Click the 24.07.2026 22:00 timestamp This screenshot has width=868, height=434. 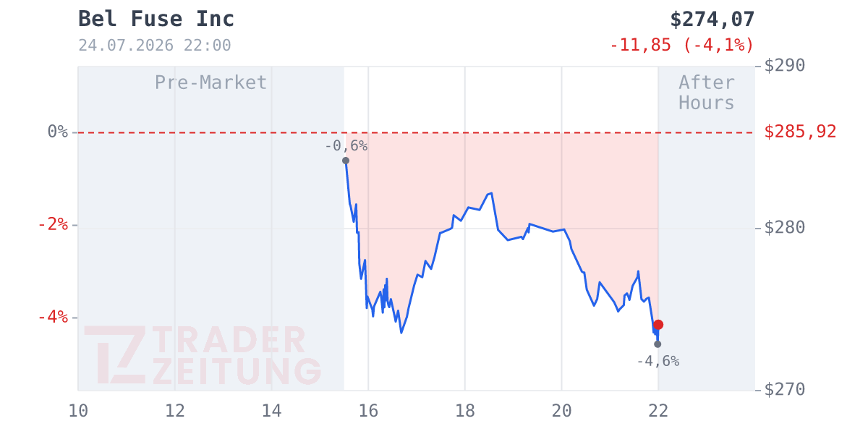155,46
